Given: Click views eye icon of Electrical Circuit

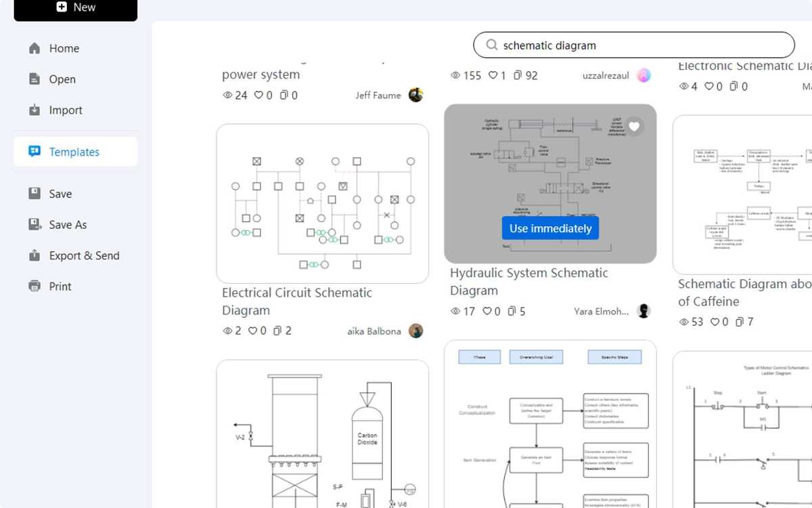Looking at the screenshot, I should click(x=227, y=331).
